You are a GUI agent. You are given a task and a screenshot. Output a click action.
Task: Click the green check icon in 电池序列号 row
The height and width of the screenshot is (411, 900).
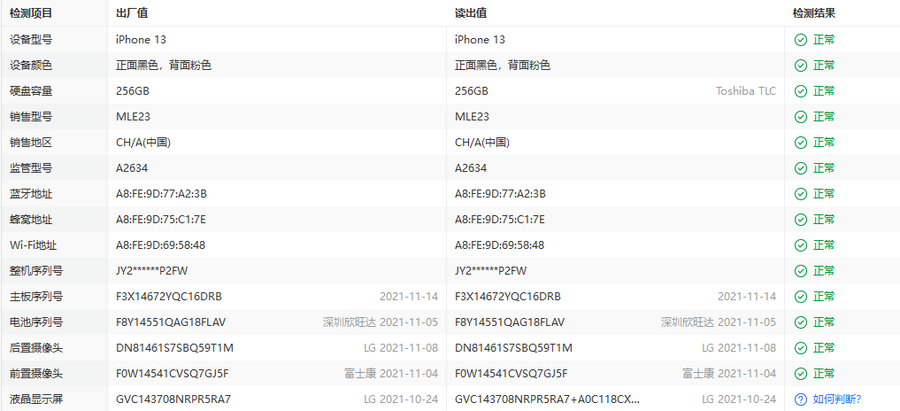click(801, 322)
